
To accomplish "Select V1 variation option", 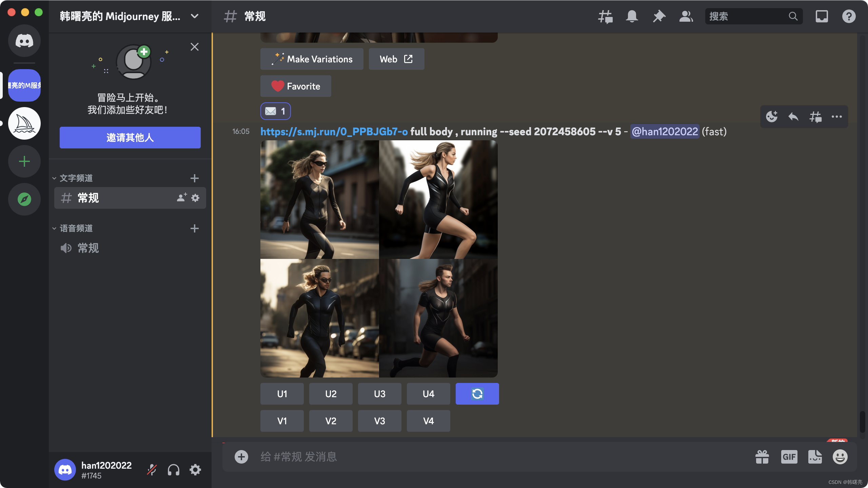I will 281,421.
